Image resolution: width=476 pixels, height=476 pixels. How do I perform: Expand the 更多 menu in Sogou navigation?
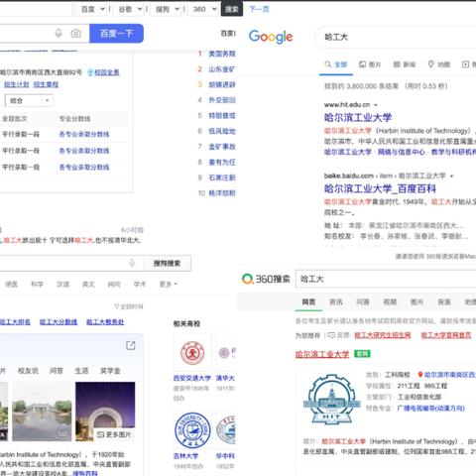pyautogui.click(x=169, y=285)
